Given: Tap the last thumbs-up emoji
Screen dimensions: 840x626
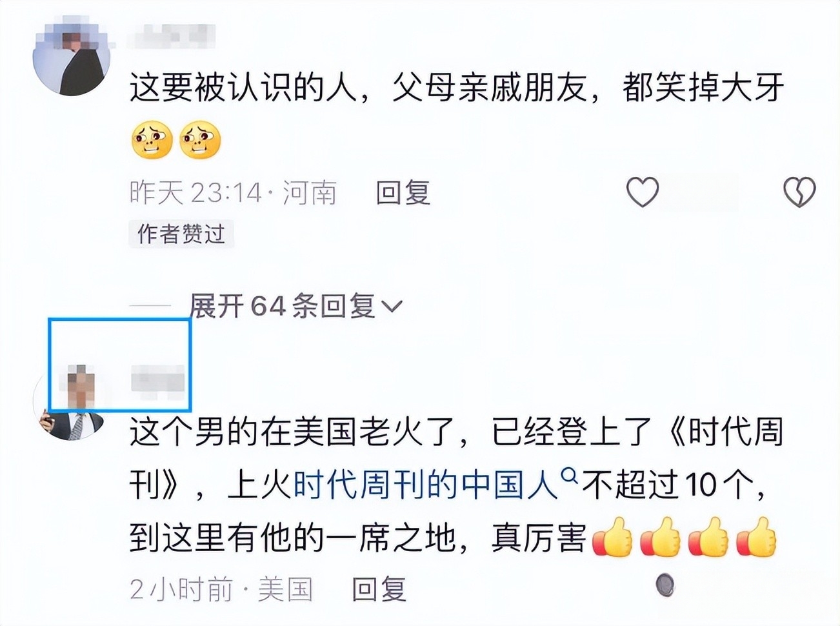Looking at the screenshot, I should pos(756,537).
